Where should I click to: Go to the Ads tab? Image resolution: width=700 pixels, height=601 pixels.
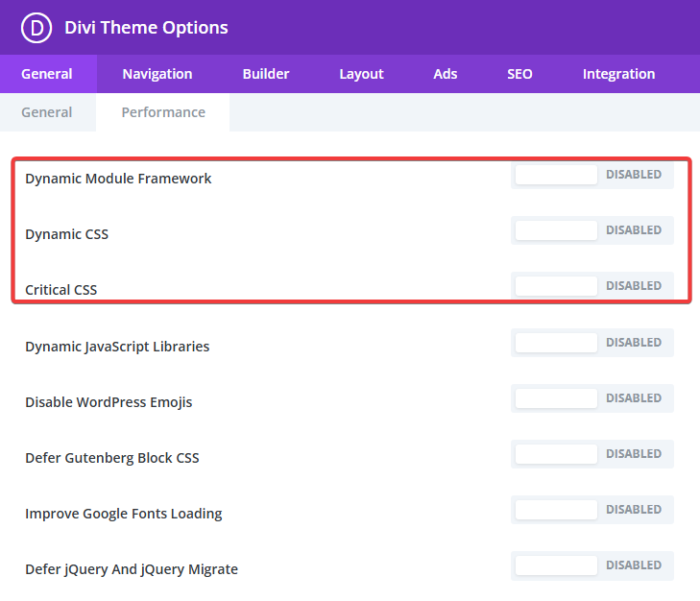pyautogui.click(x=446, y=74)
